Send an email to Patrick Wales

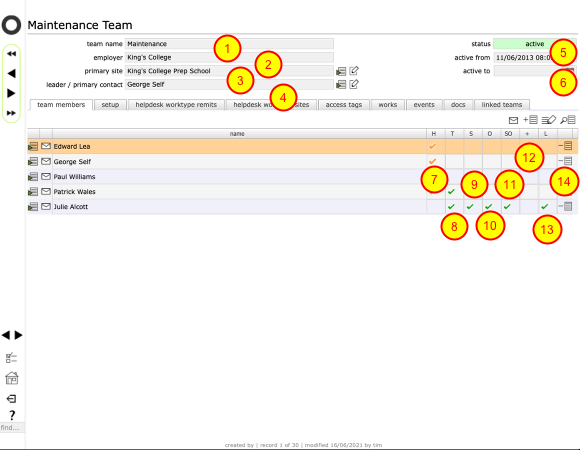click(x=46, y=191)
